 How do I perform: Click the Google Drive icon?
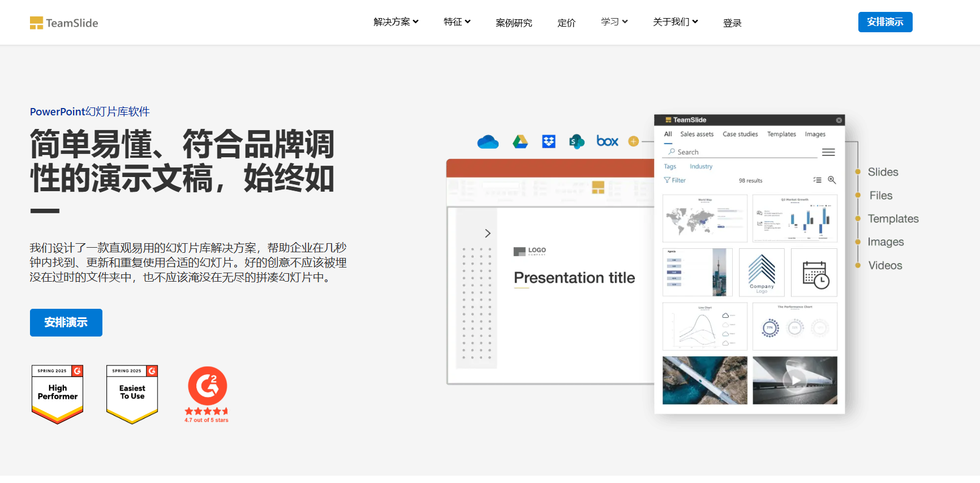point(520,141)
